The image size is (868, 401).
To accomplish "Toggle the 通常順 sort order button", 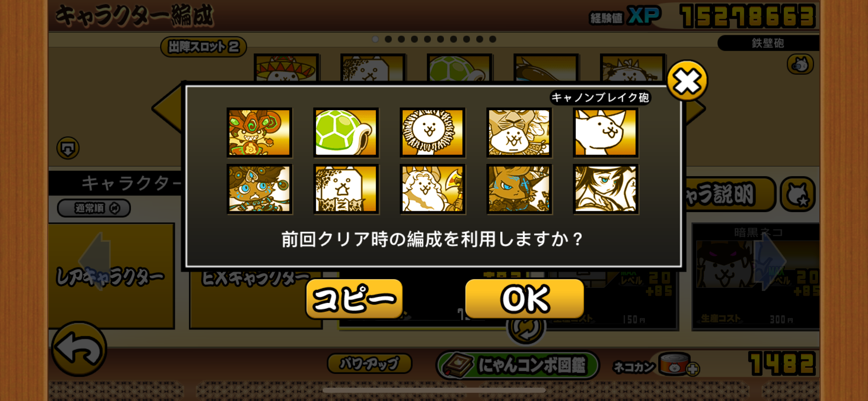I will [94, 208].
